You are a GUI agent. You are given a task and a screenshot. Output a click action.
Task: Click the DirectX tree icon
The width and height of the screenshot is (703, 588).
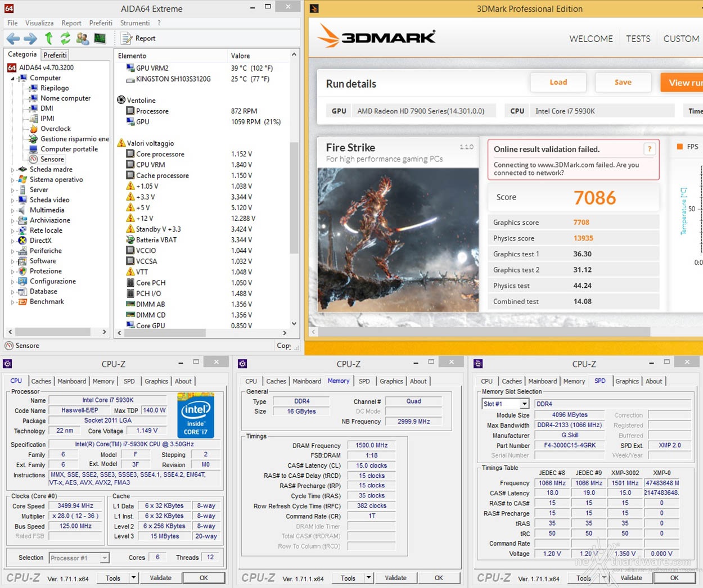22,241
